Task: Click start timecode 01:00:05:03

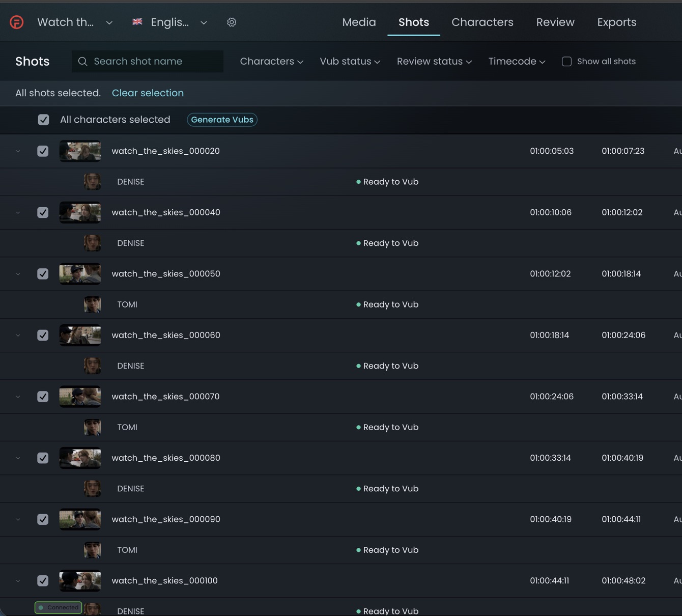Action: [552, 151]
